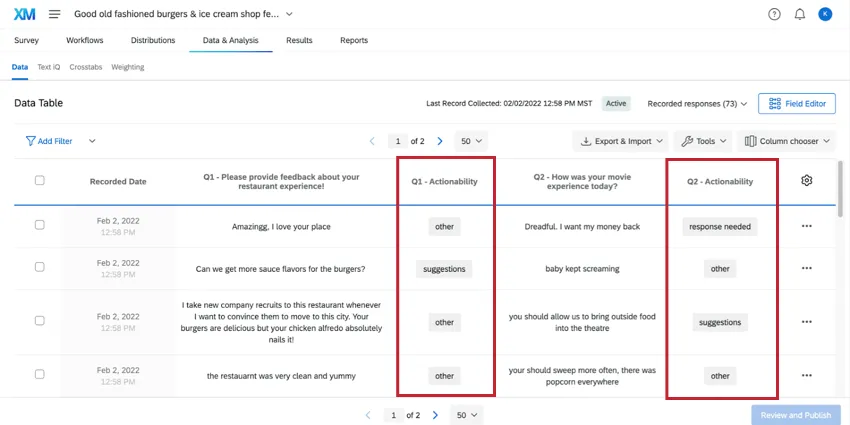Go to next page using top arrow
850x425 pixels.
440,142
